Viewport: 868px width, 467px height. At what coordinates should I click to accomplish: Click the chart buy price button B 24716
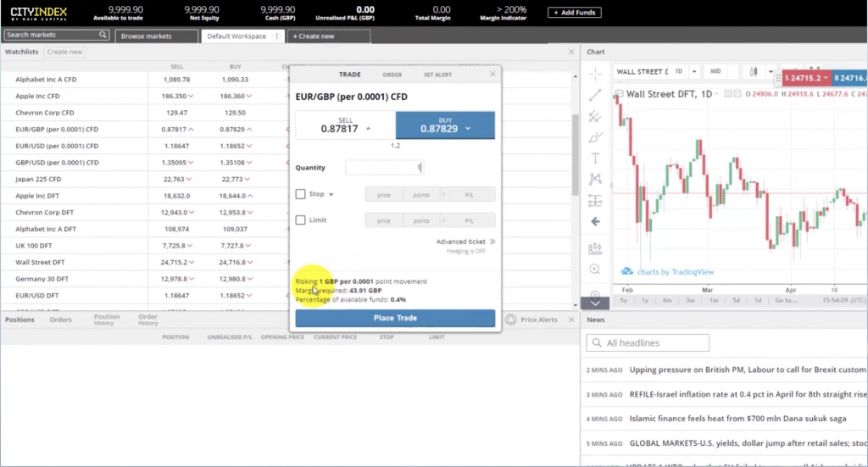[x=849, y=78]
